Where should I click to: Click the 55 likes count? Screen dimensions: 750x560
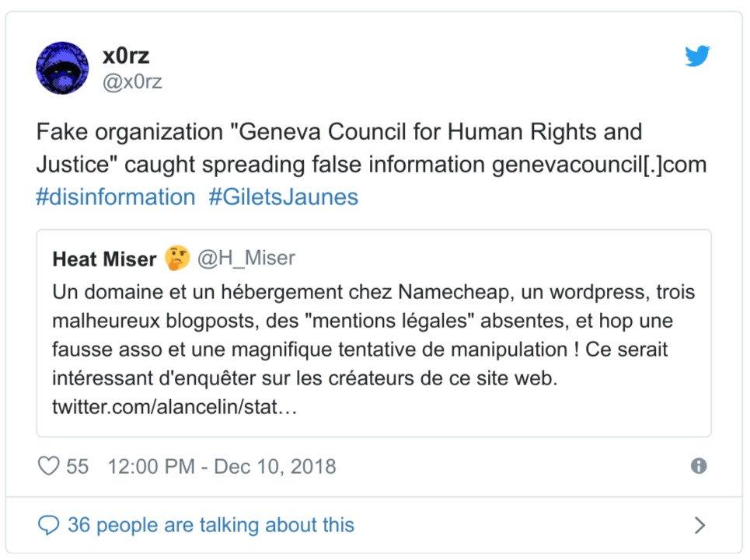click(77, 466)
